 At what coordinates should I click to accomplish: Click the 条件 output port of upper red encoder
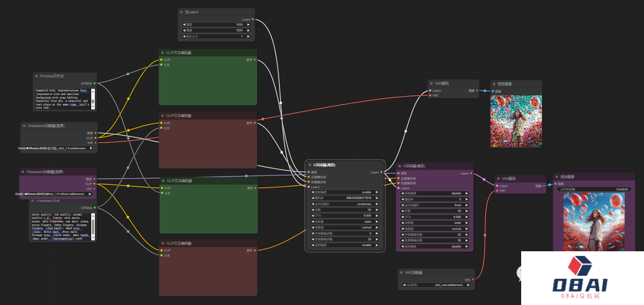[x=255, y=123]
